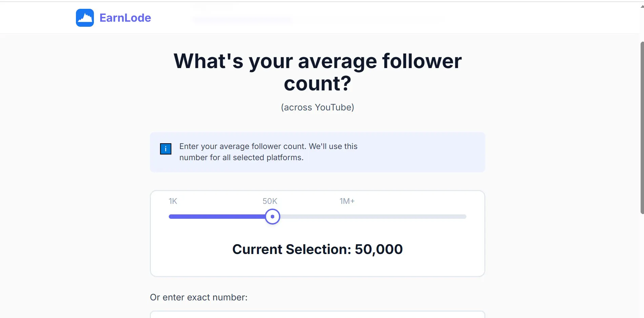Open the EarnLode brand name link
The width and height of the screenshot is (644, 318).
tap(125, 18)
